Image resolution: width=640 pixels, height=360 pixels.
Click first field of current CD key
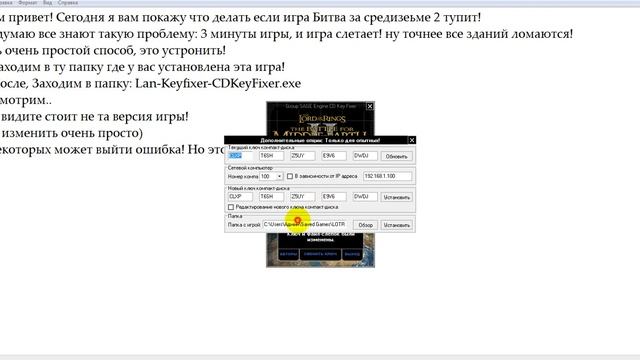240,156
